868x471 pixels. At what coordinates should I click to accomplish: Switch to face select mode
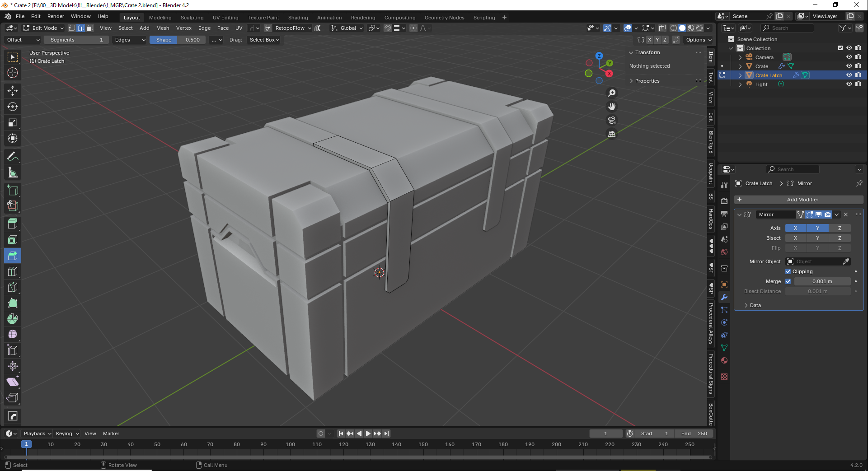coord(90,28)
